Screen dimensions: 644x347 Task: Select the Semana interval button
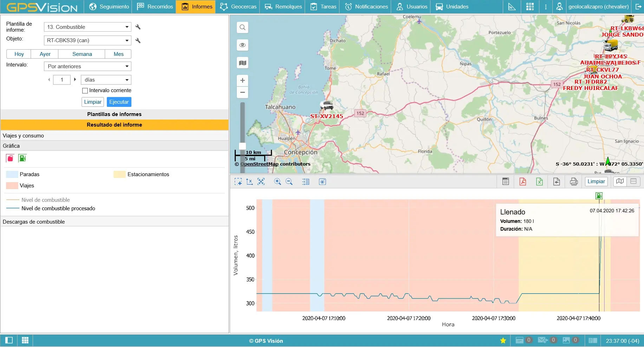pyautogui.click(x=82, y=54)
